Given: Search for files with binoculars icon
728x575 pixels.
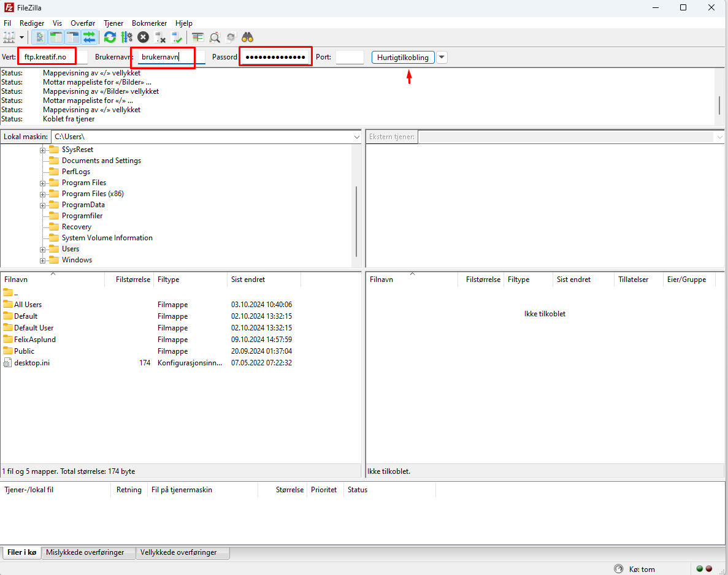Looking at the screenshot, I should tap(247, 37).
